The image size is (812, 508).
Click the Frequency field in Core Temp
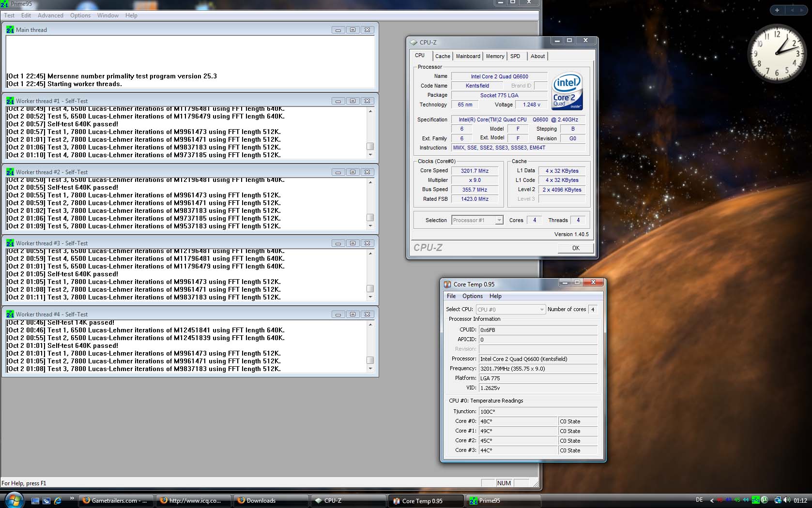(538, 369)
